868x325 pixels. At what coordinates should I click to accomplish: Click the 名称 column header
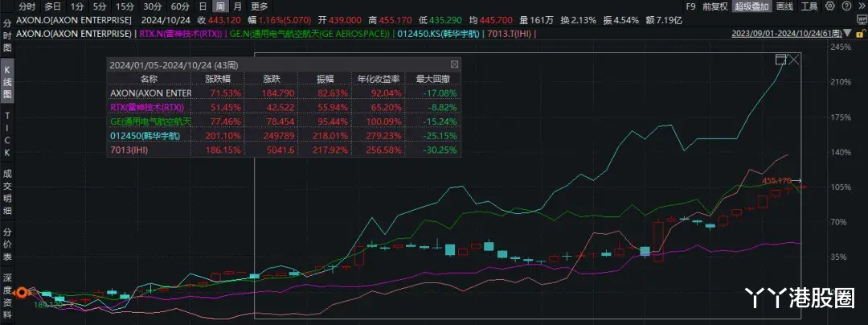[149, 78]
